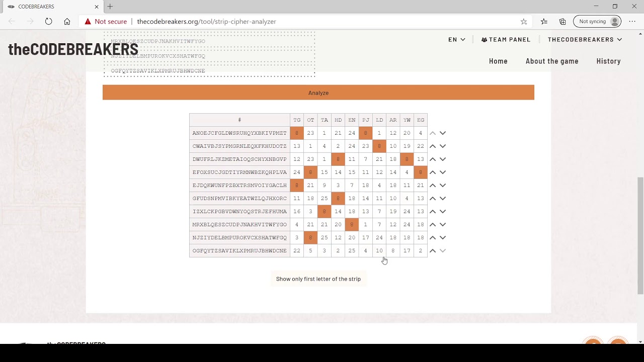Move the NJZIYDELBMPUROKVCXSHATWFGQ strip up
The width and height of the screenshot is (644, 362).
(x=433, y=238)
